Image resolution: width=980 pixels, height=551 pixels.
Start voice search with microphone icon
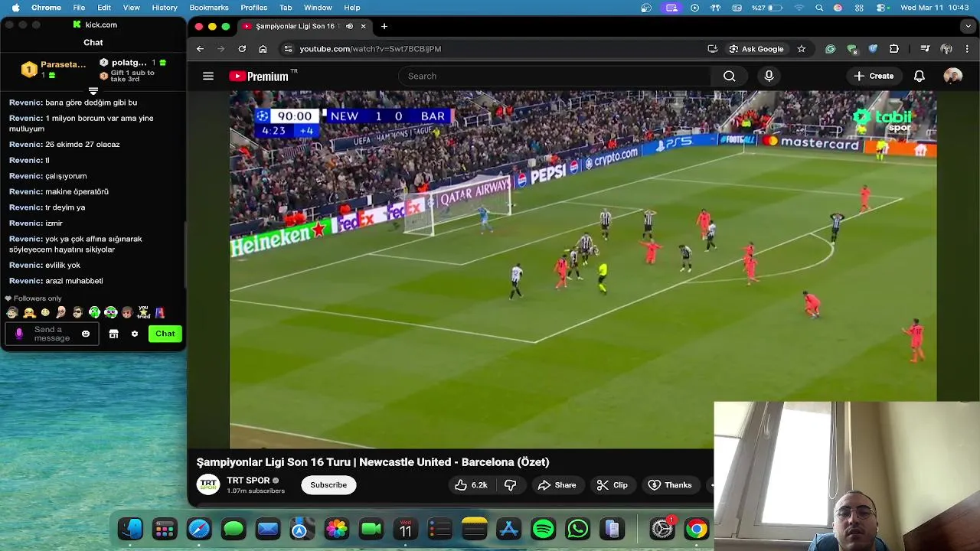point(769,76)
